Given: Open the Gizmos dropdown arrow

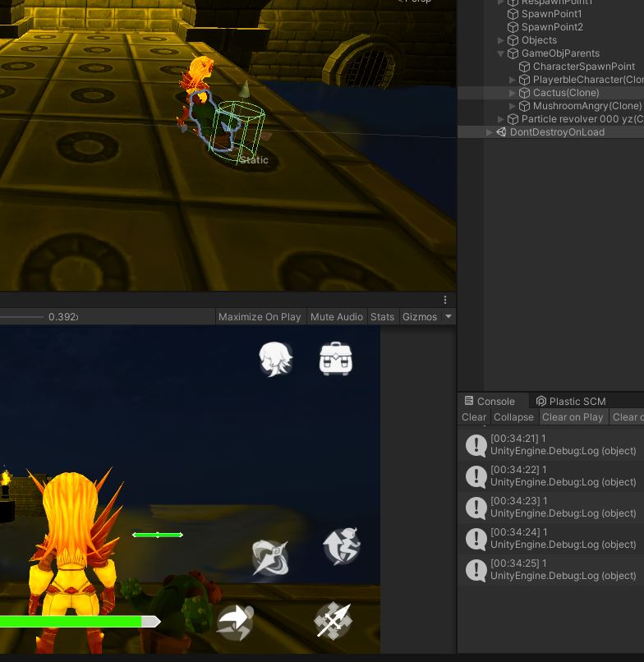Looking at the screenshot, I should tap(448, 316).
